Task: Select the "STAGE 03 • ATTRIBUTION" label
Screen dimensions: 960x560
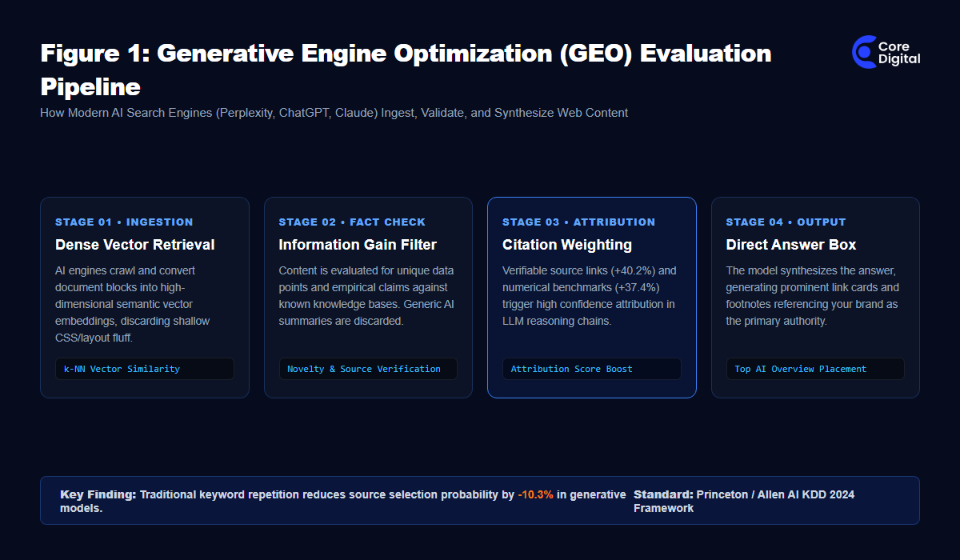Action: 578,222
